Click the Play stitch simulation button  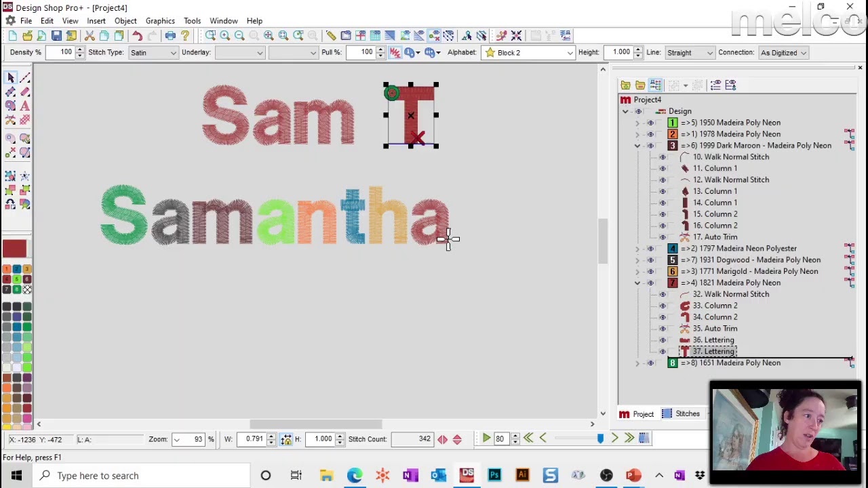486,439
